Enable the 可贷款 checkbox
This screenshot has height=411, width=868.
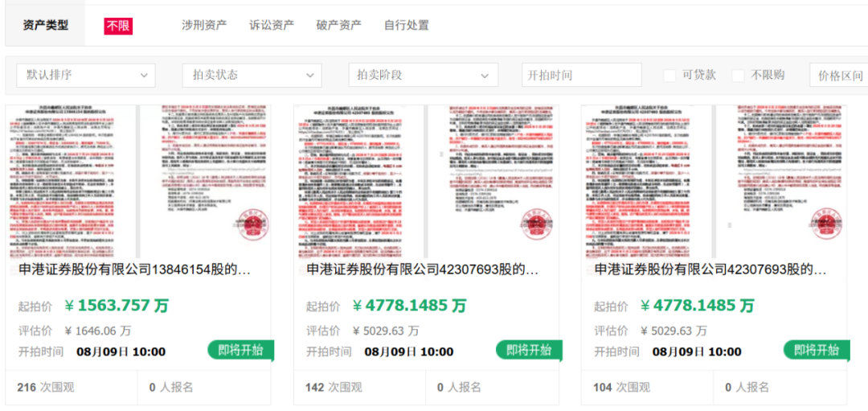point(669,76)
